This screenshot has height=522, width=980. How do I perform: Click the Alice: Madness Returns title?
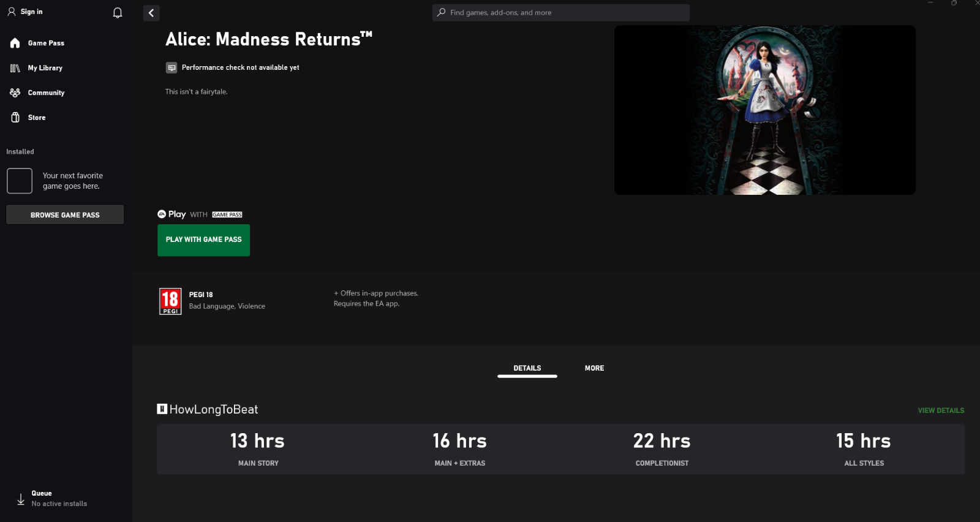[x=269, y=39]
